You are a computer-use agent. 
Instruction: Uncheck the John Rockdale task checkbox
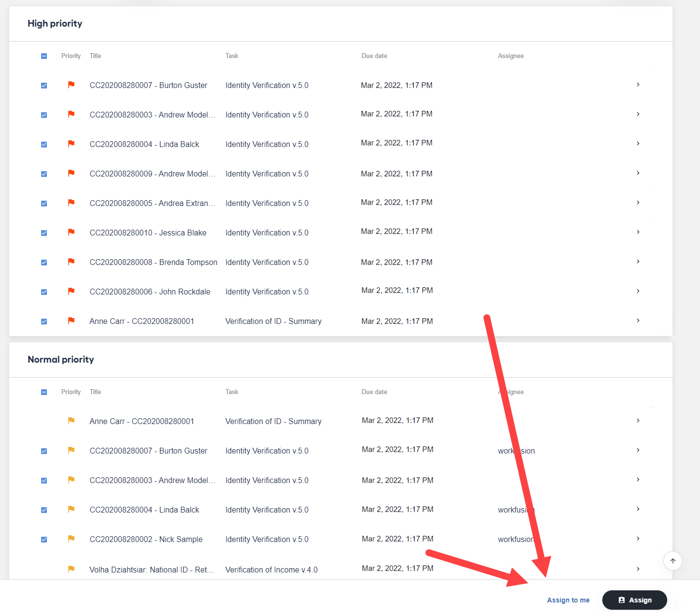44,292
